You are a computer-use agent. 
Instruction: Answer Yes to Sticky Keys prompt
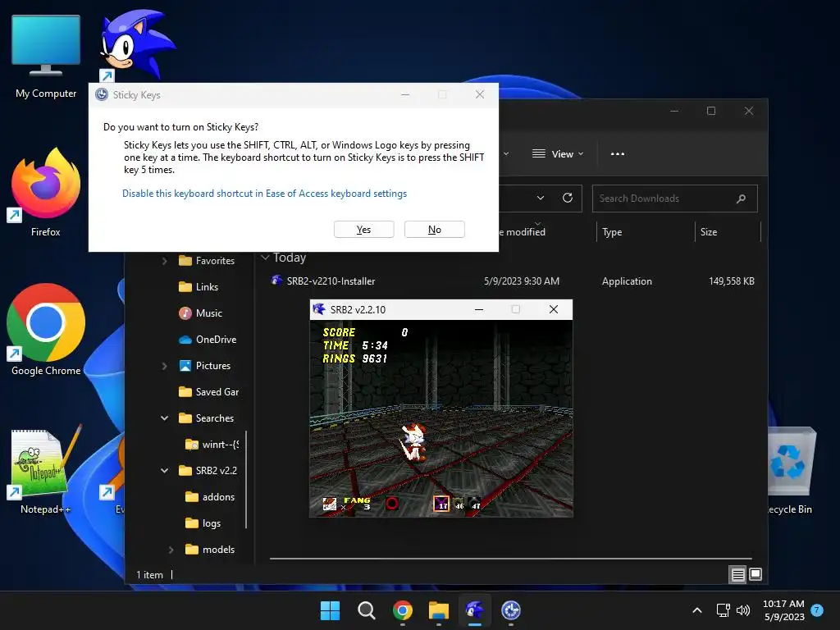point(363,230)
